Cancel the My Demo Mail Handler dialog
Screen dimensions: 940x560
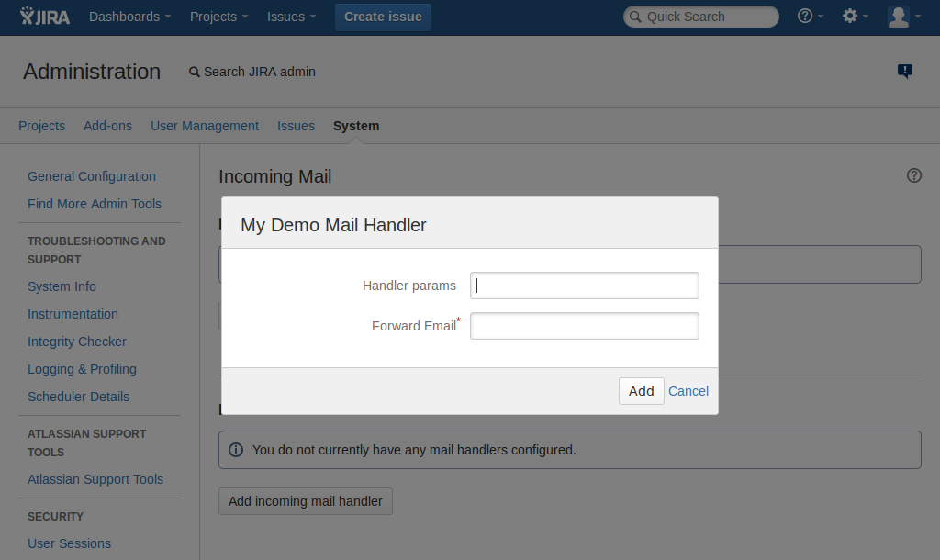(688, 391)
